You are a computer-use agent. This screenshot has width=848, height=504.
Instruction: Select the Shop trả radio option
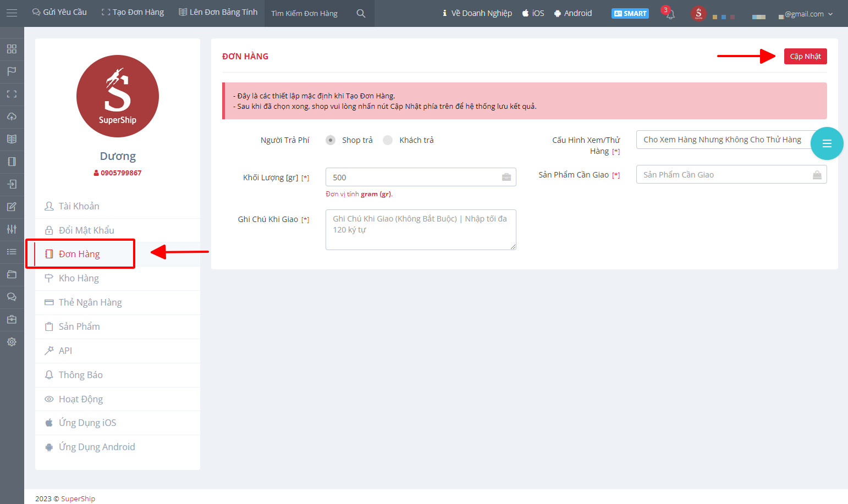click(331, 140)
